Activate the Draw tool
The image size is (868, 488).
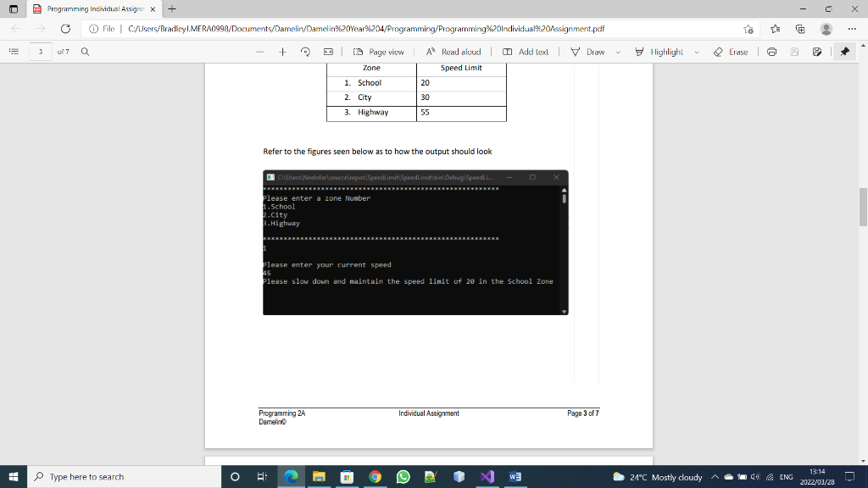coord(588,52)
